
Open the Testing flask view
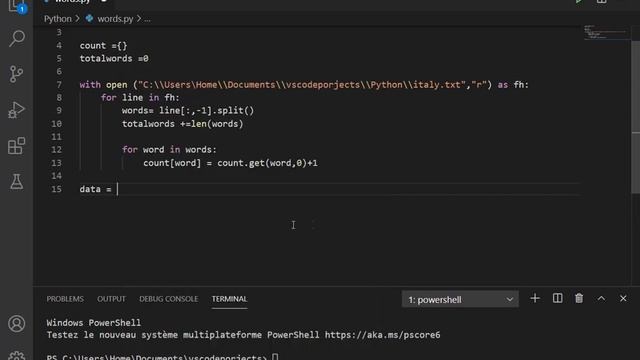pos(17,182)
